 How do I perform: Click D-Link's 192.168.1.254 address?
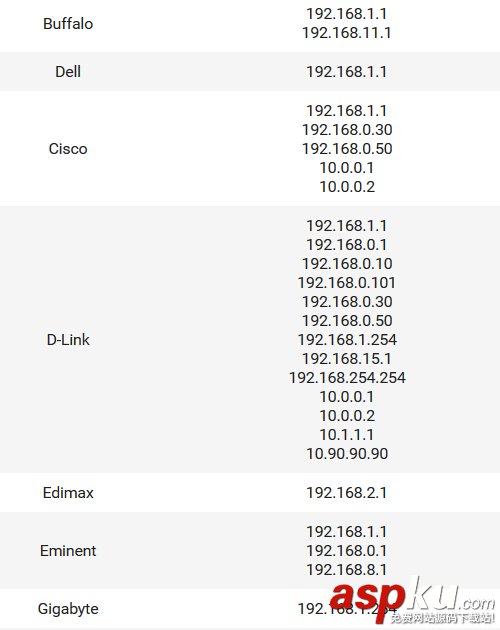tap(347, 340)
